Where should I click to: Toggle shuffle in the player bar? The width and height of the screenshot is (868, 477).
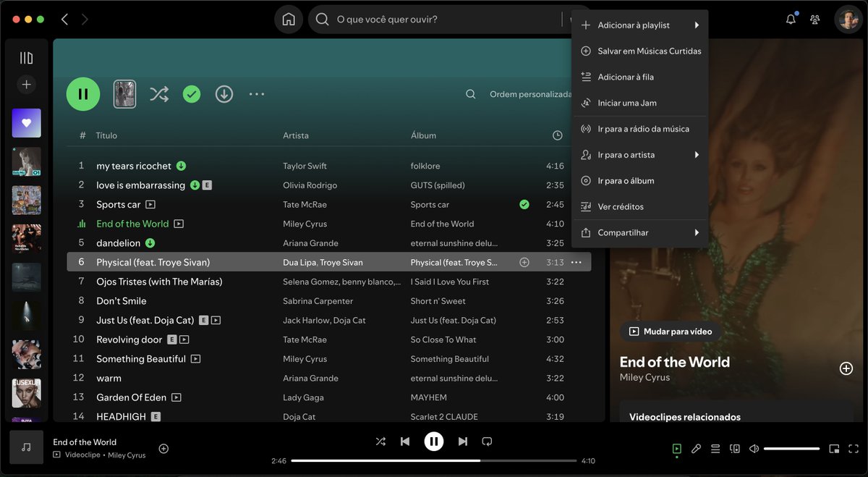[x=380, y=441]
